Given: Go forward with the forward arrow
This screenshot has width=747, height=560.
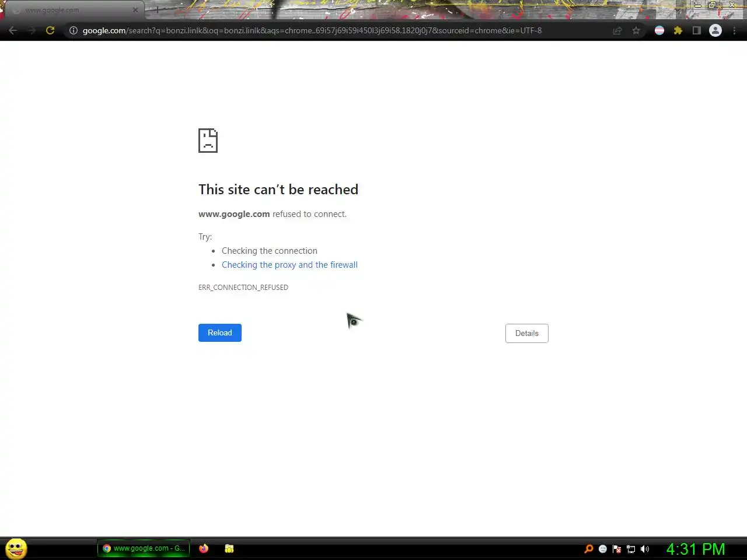Looking at the screenshot, I should click(x=32, y=30).
